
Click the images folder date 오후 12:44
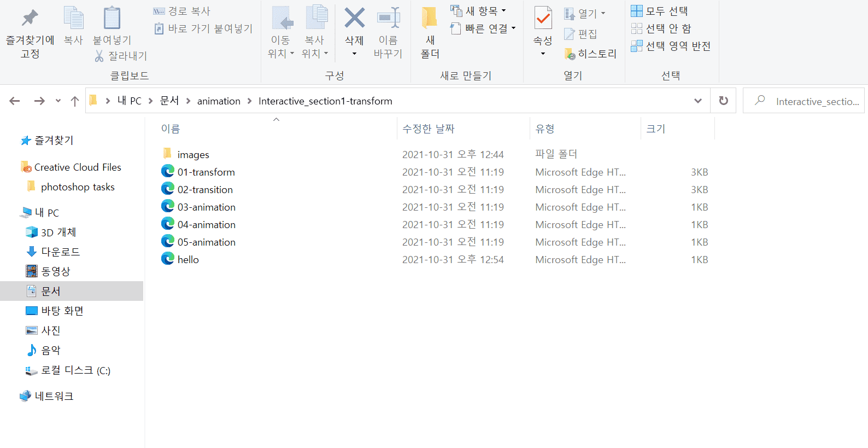453,154
